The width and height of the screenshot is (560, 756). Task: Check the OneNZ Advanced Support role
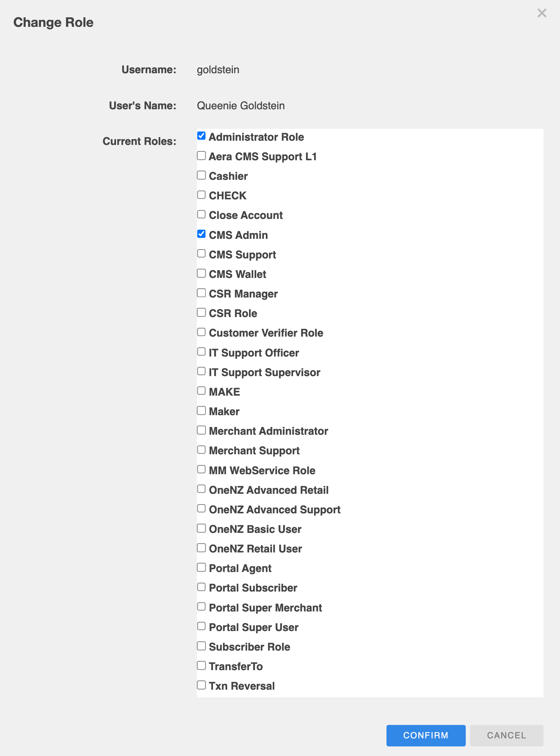pos(201,508)
